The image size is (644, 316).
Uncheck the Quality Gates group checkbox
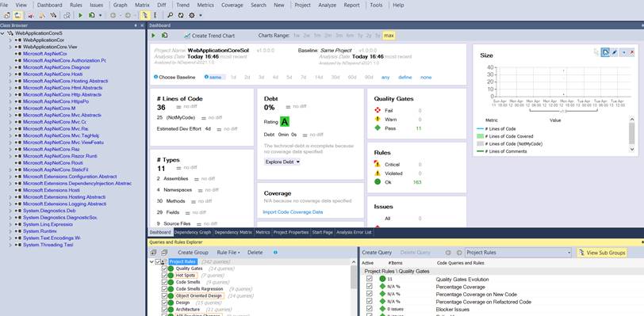click(x=165, y=268)
